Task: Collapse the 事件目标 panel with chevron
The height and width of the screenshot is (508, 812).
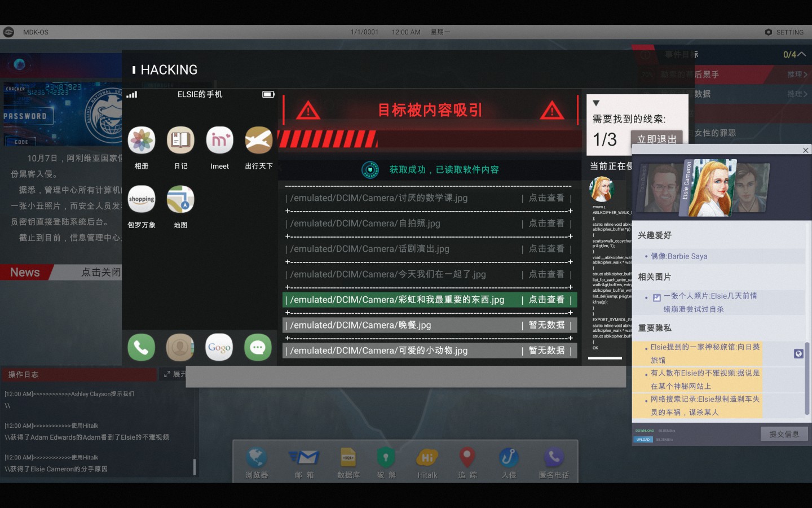Action: coord(802,55)
